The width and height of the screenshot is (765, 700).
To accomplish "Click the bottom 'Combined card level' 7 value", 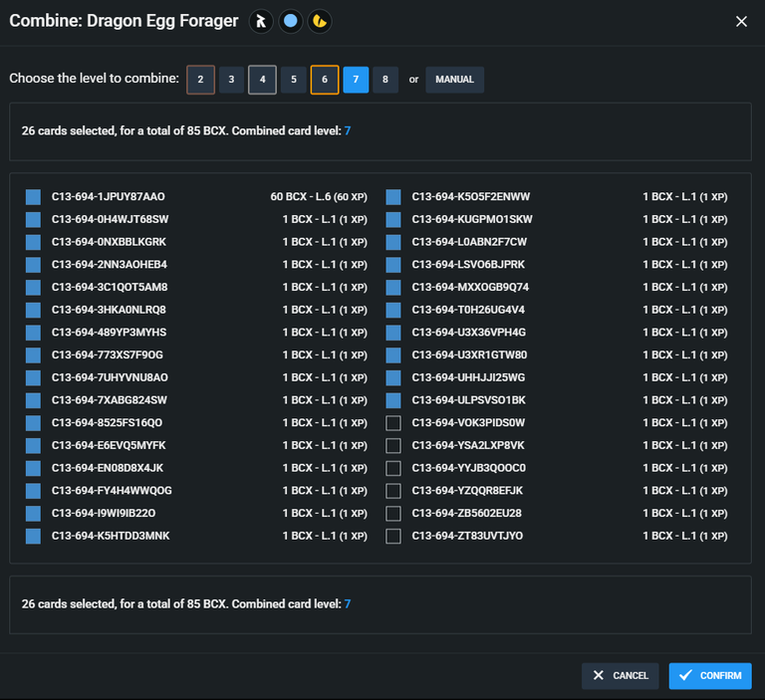I will point(348,603).
